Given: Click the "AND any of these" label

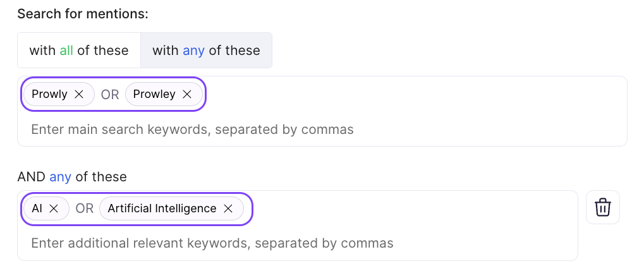Looking at the screenshot, I should [x=72, y=177].
